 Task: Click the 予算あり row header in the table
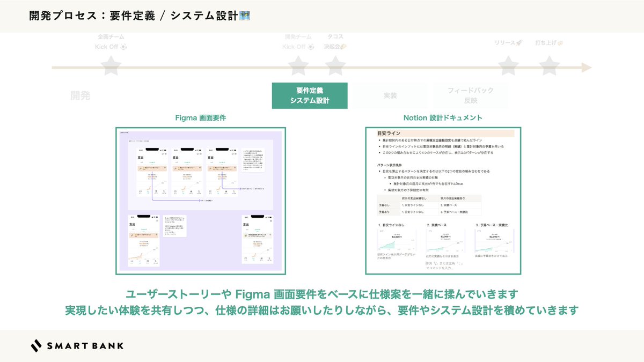click(x=384, y=212)
